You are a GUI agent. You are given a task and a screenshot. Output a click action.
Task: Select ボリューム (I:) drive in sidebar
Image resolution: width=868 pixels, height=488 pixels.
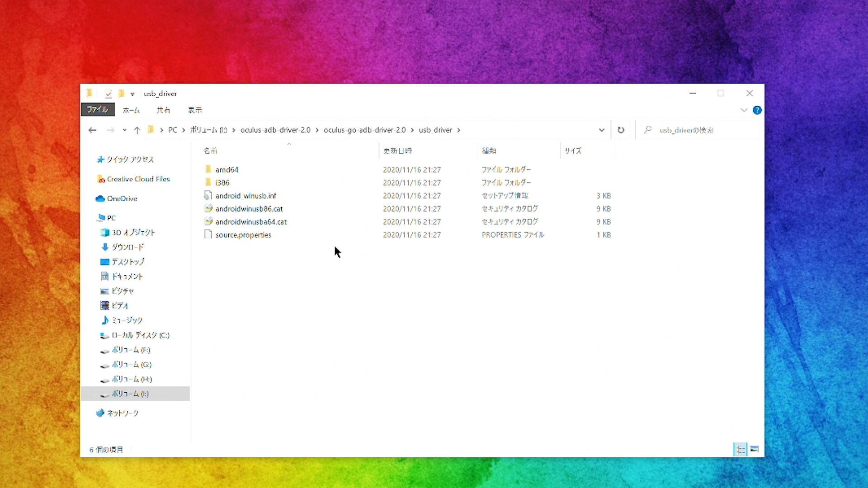pos(130,394)
